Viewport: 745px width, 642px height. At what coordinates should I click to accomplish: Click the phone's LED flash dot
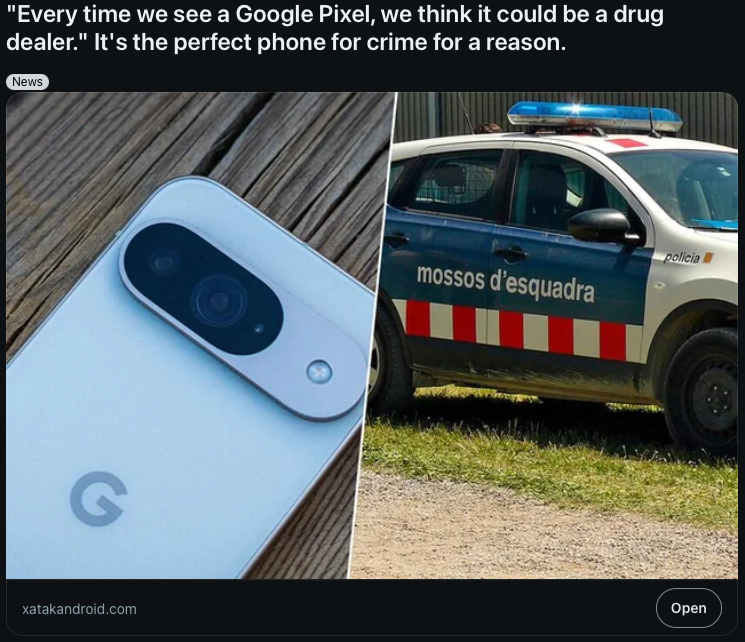pos(319,371)
